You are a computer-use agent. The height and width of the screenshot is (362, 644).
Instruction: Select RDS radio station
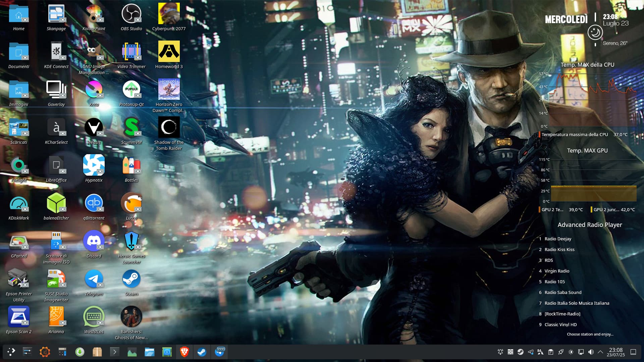[x=549, y=260]
